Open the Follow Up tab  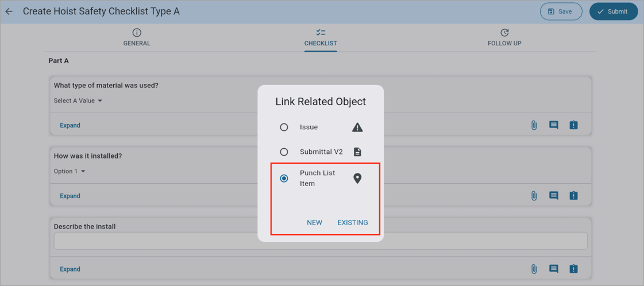point(504,38)
